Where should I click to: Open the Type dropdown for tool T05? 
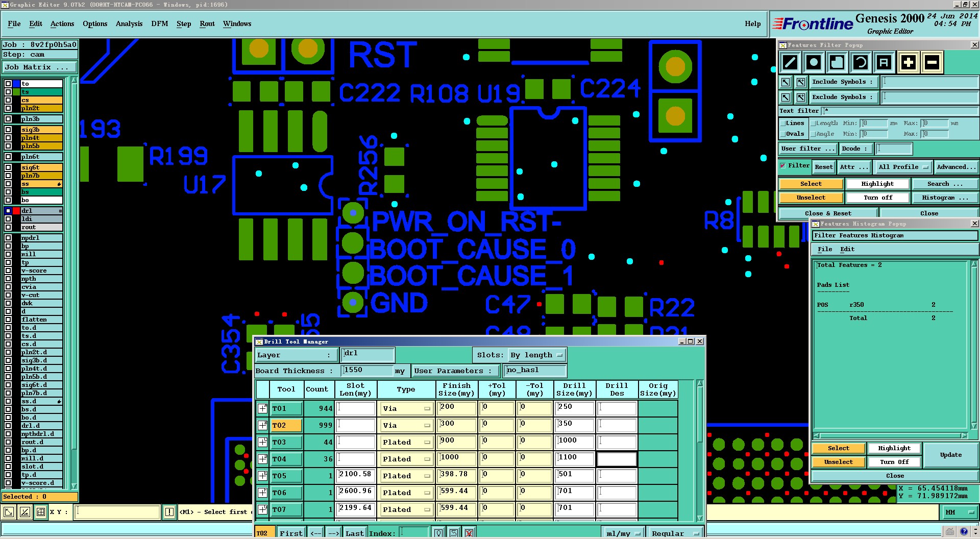point(406,476)
